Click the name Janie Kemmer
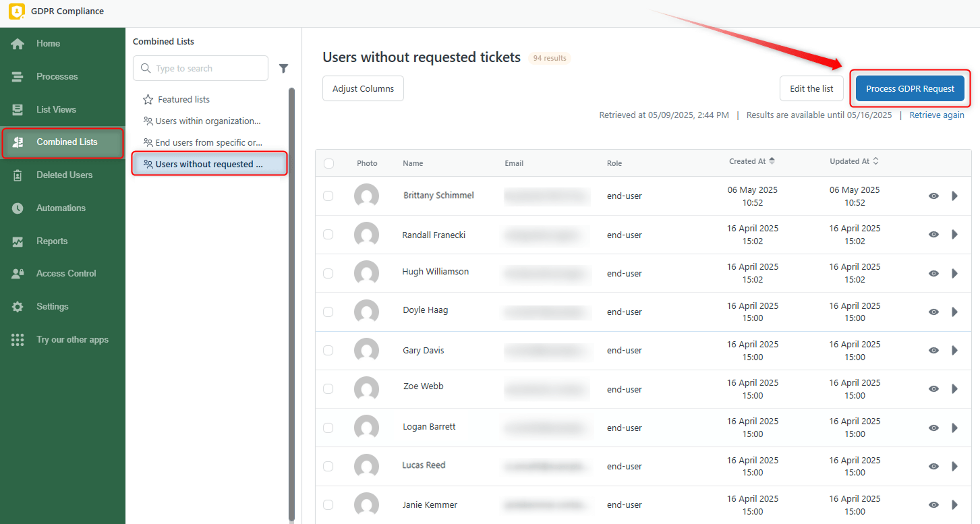 430,505
